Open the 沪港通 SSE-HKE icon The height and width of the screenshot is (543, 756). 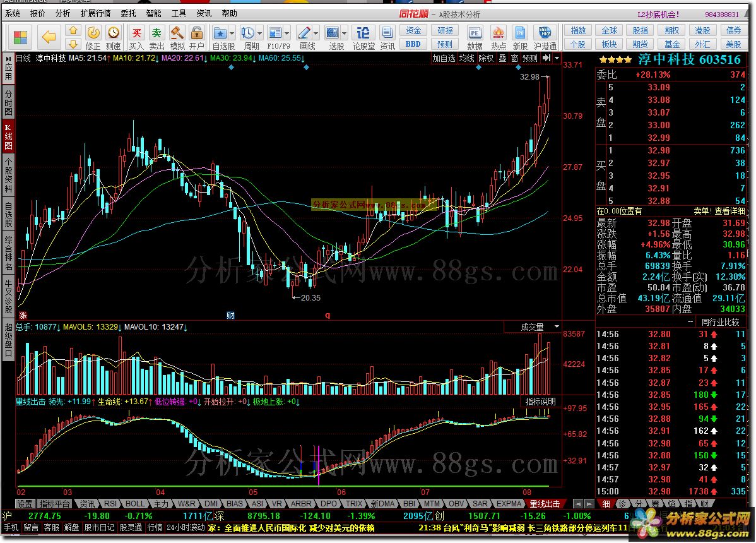click(545, 38)
